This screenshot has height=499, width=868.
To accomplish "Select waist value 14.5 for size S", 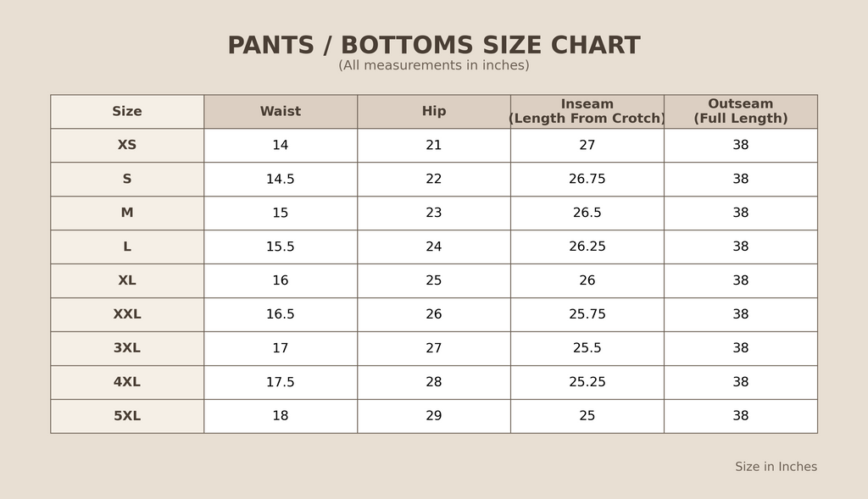I will point(281,180).
